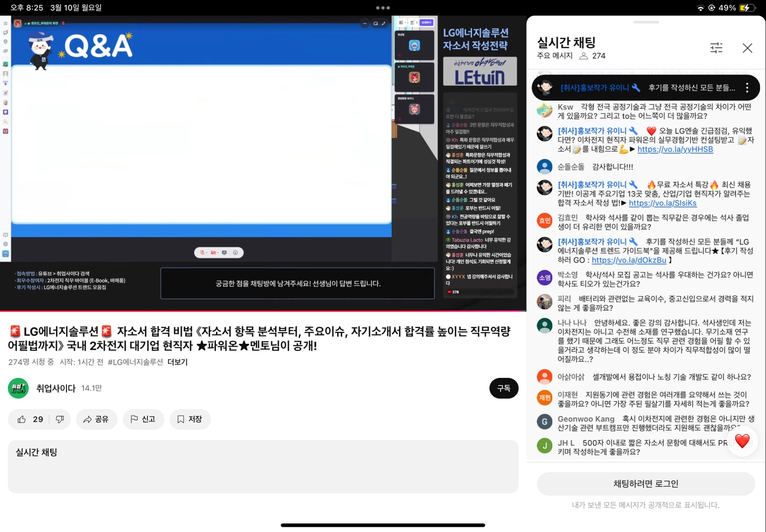Open the 주요 메시지 chat mode selector
The image size is (766, 532).
(x=555, y=56)
